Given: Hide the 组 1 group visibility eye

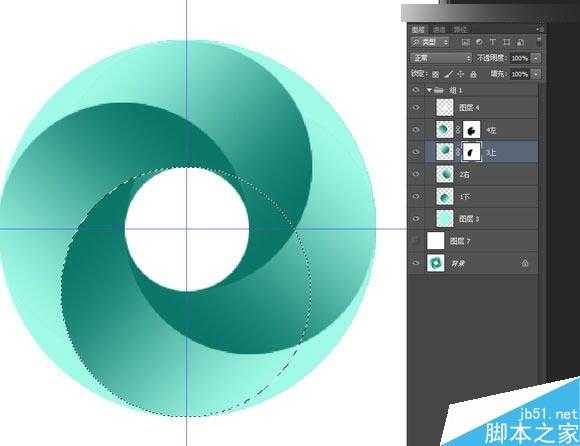Looking at the screenshot, I should point(416,90).
